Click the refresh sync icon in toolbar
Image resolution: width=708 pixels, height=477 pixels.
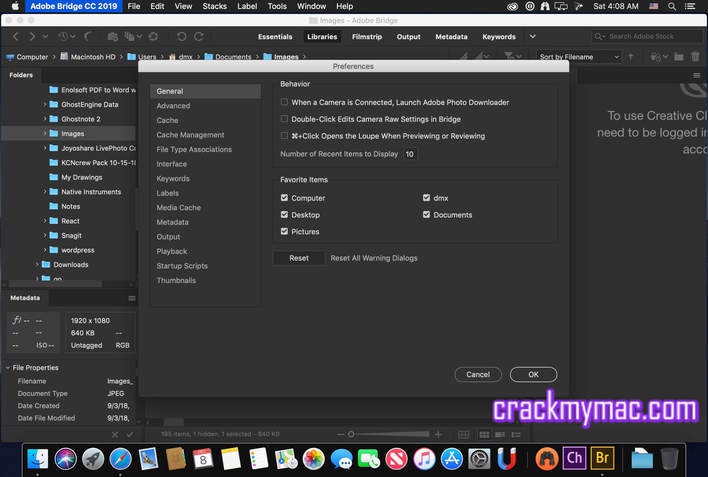pos(154,37)
